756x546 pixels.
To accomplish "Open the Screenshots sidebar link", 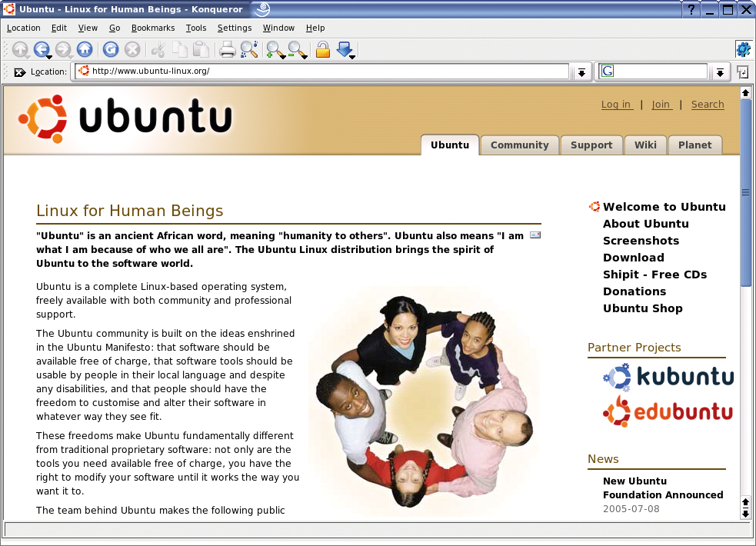I will click(641, 241).
